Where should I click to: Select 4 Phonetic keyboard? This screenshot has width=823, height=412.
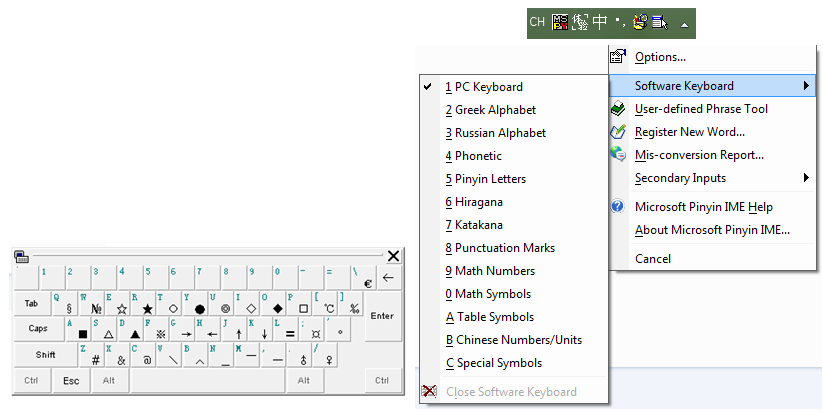pos(473,156)
